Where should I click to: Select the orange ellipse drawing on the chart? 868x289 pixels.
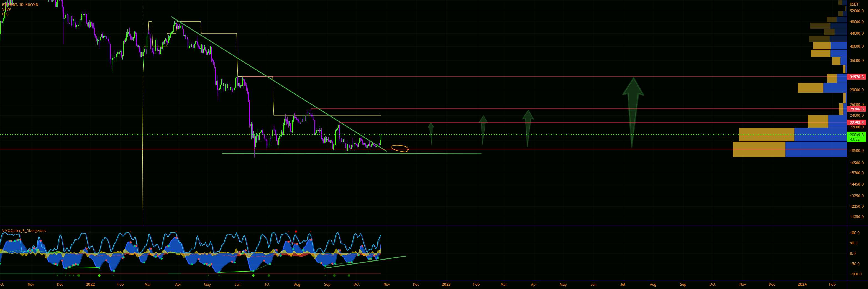point(400,148)
